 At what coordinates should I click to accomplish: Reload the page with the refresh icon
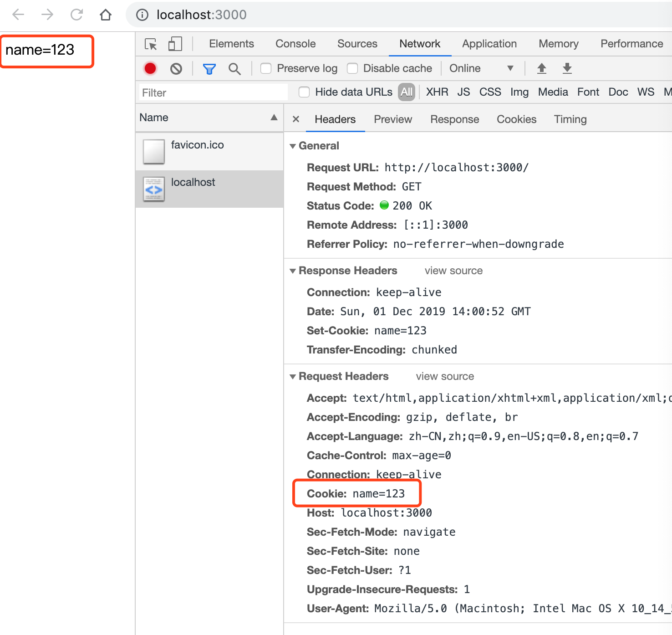pyautogui.click(x=76, y=15)
